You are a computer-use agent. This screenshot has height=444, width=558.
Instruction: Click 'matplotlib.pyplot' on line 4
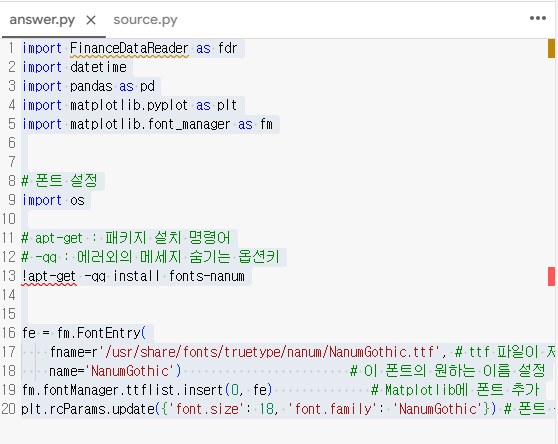pyautogui.click(x=129, y=105)
